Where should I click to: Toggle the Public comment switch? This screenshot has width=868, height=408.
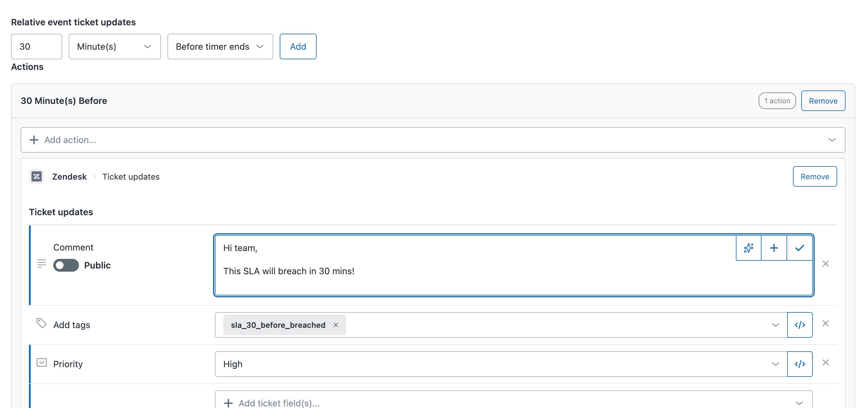(x=66, y=265)
